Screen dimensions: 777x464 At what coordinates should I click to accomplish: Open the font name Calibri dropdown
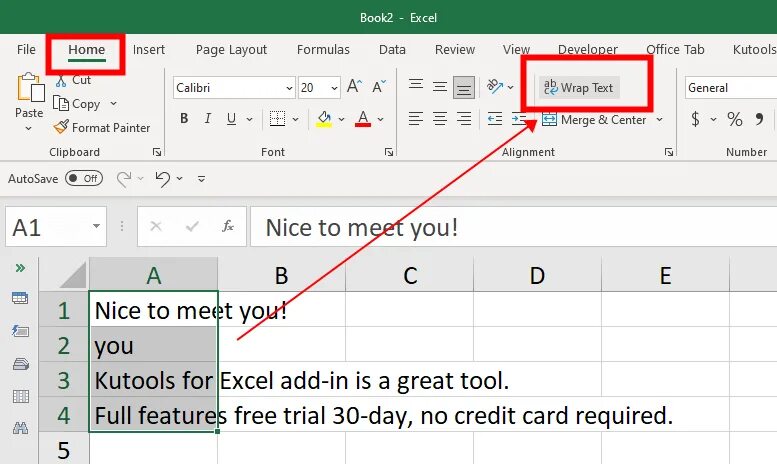289,88
